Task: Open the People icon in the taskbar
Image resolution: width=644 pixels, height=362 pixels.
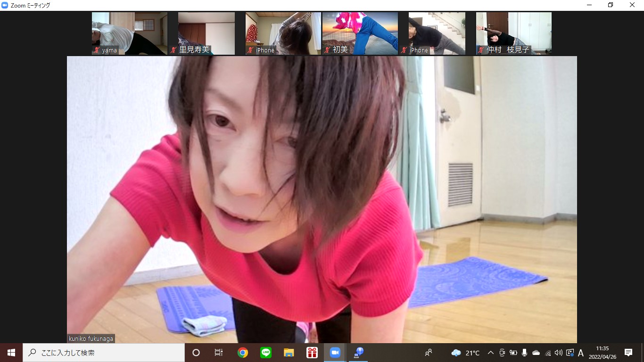Action: tap(429, 353)
